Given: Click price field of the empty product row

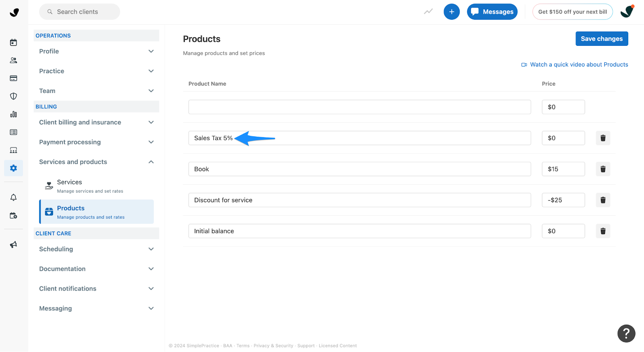Looking at the screenshot, I should click(x=563, y=107).
